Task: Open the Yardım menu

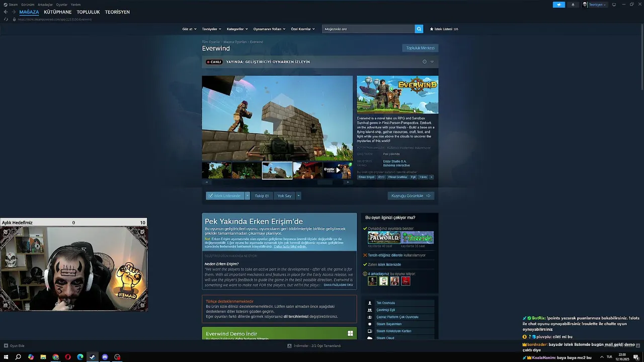Action: coord(75,5)
